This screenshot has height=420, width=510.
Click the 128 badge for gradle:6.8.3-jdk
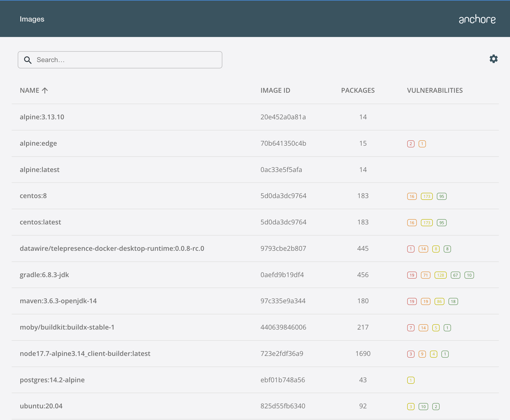(x=440, y=275)
